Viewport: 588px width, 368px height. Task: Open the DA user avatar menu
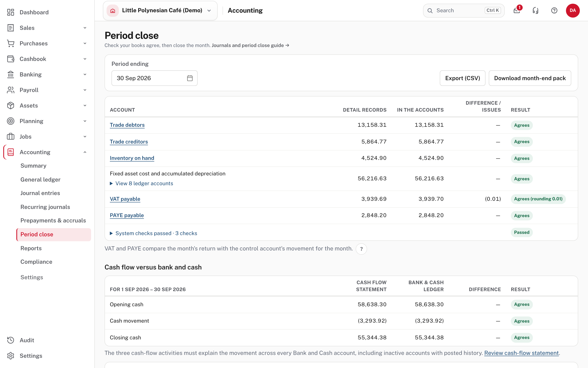(x=573, y=10)
